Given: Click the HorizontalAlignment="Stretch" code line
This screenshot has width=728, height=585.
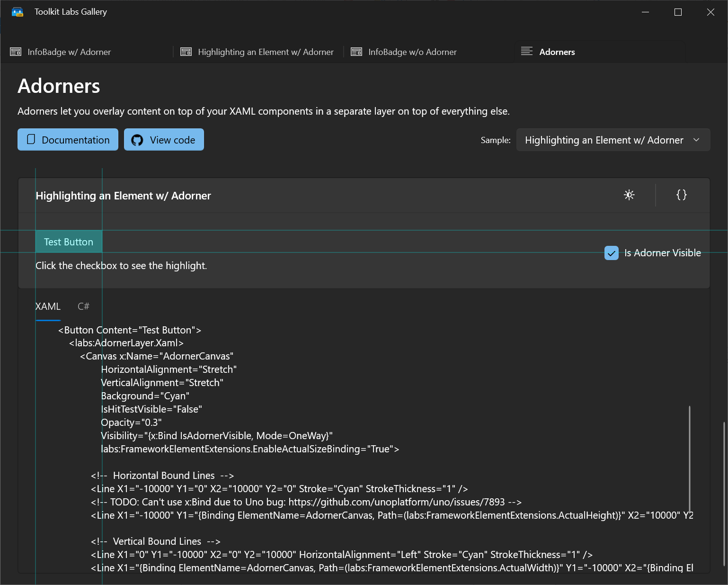Looking at the screenshot, I should [169, 369].
